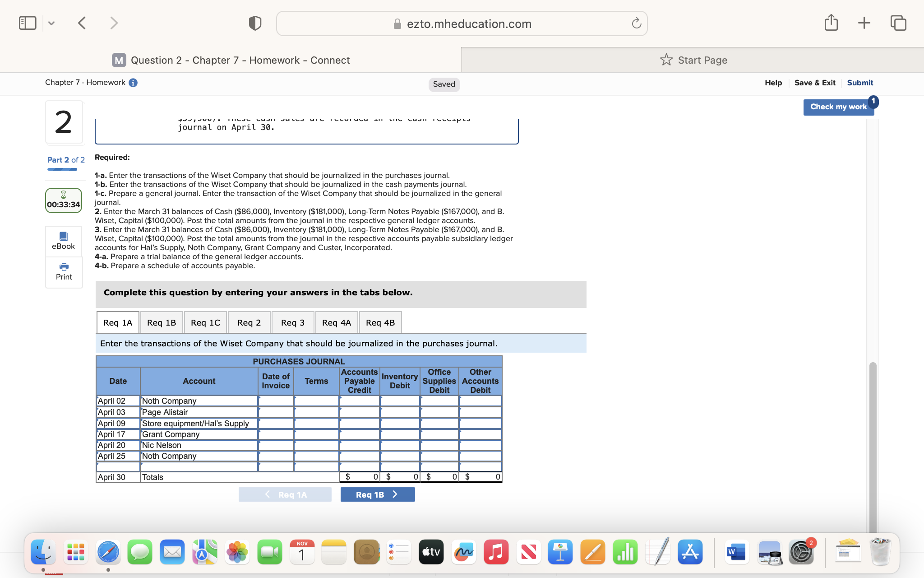Viewport: 924px width, 578px height.
Task: Switch to the Req 3 tab
Action: tap(292, 322)
